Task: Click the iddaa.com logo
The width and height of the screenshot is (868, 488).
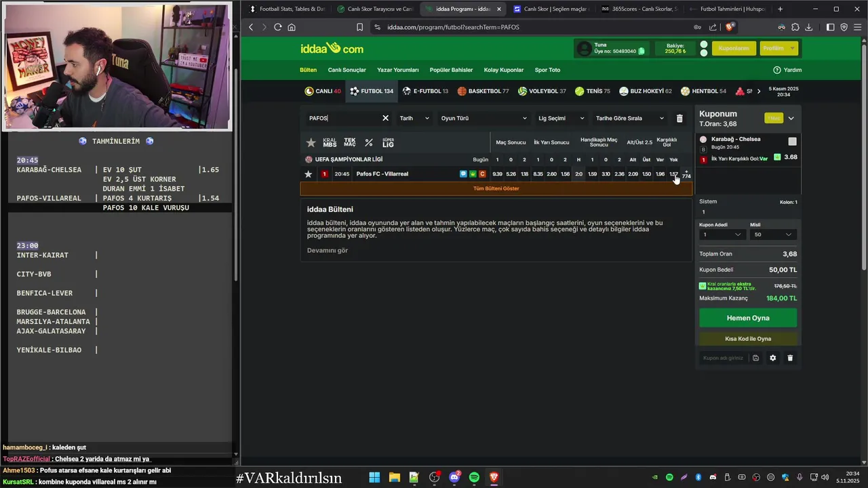Action: tap(332, 48)
